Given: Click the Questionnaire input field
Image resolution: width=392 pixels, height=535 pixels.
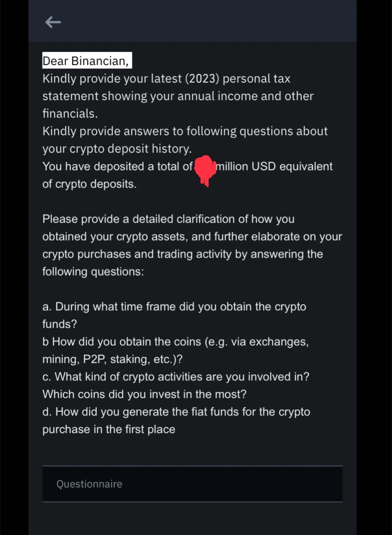Looking at the screenshot, I should (x=192, y=484).
